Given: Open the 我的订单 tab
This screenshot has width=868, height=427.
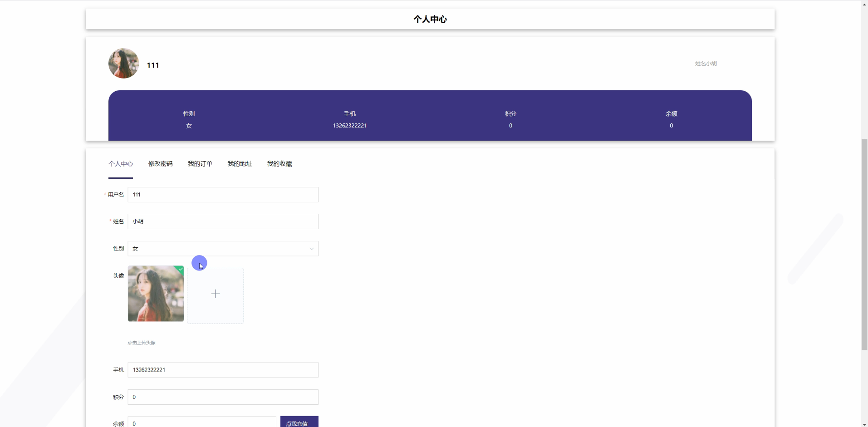Looking at the screenshot, I should pyautogui.click(x=200, y=164).
